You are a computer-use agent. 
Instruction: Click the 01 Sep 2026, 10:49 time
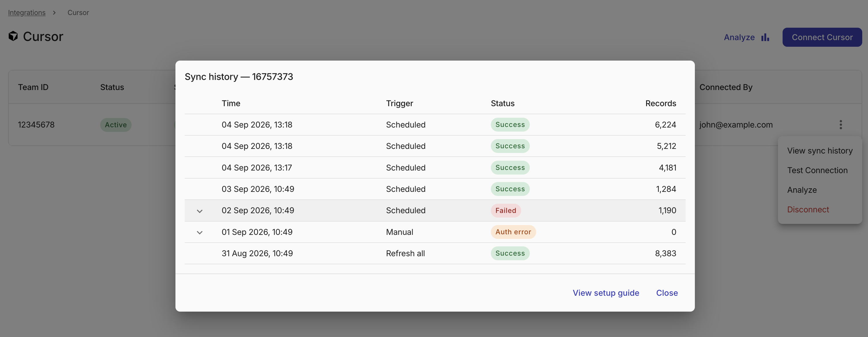tap(257, 232)
